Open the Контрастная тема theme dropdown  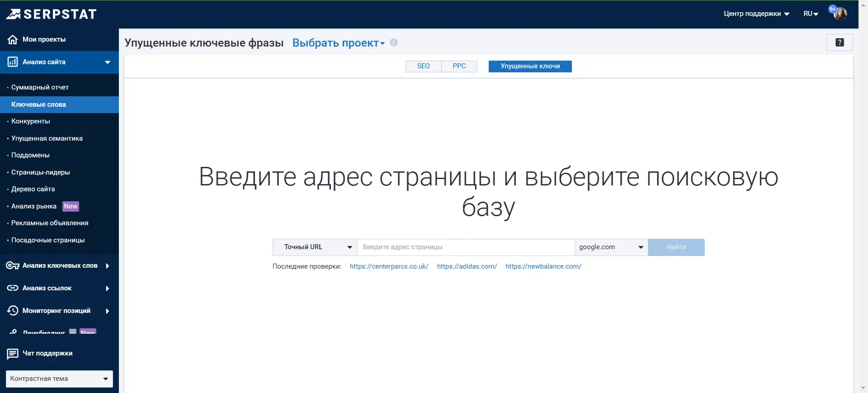tap(59, 379)
